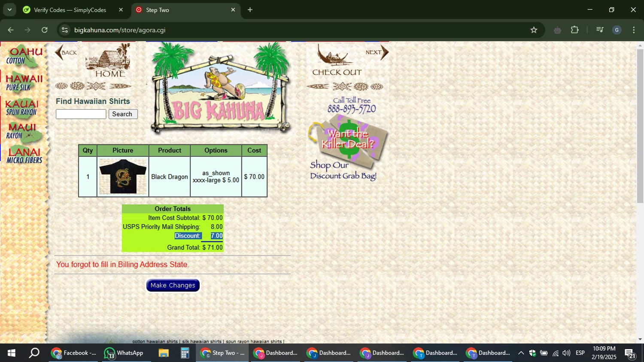Viewport: 644px width, 362px height.
Task: Click the address bar URL
Action: click(x=120, y=30)
